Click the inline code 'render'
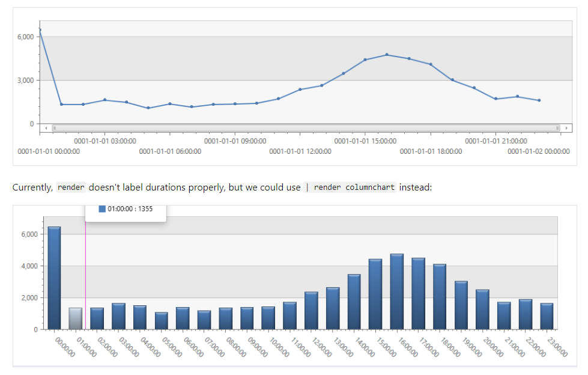This screenshot has height=375, width=588. pyautogui.click(x=71, y=187)
